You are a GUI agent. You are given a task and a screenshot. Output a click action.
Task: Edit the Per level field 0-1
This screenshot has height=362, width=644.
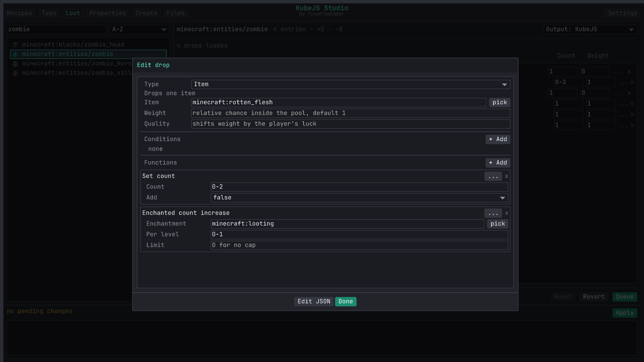click(360, 235)
